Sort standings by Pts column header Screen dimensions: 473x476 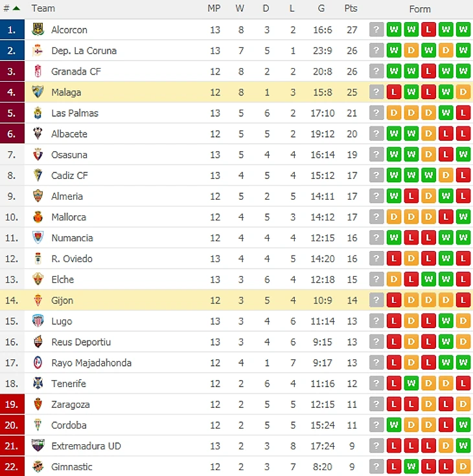coord(351,8)
